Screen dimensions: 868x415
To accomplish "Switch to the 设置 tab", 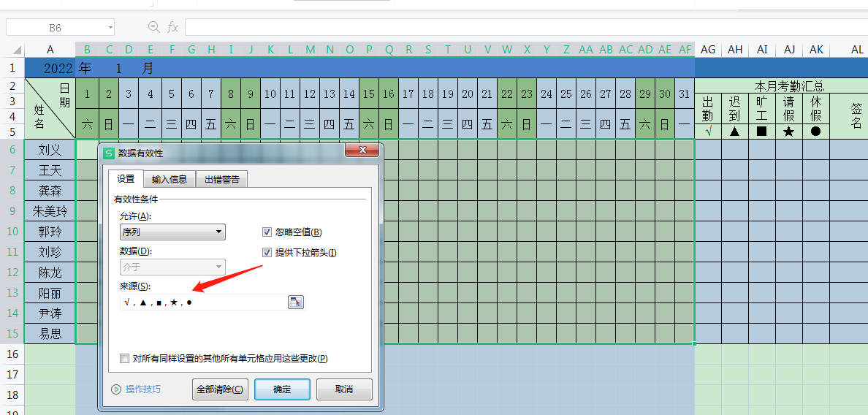I will [126, 179].
